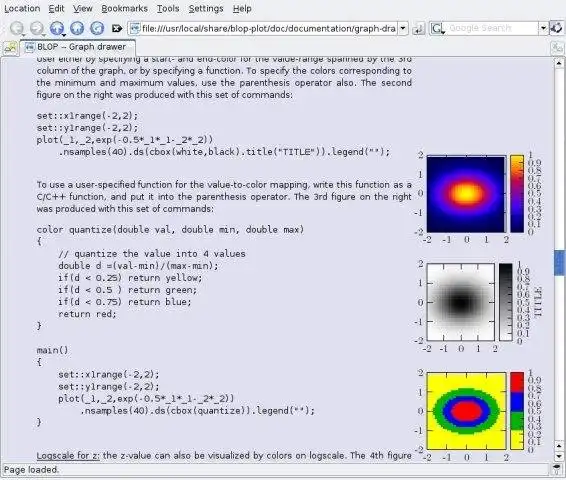Image resolution: width=566 pixels, height=480 pixels.
Task: Go back with the Back arrow icon
Action: (17, 28)
